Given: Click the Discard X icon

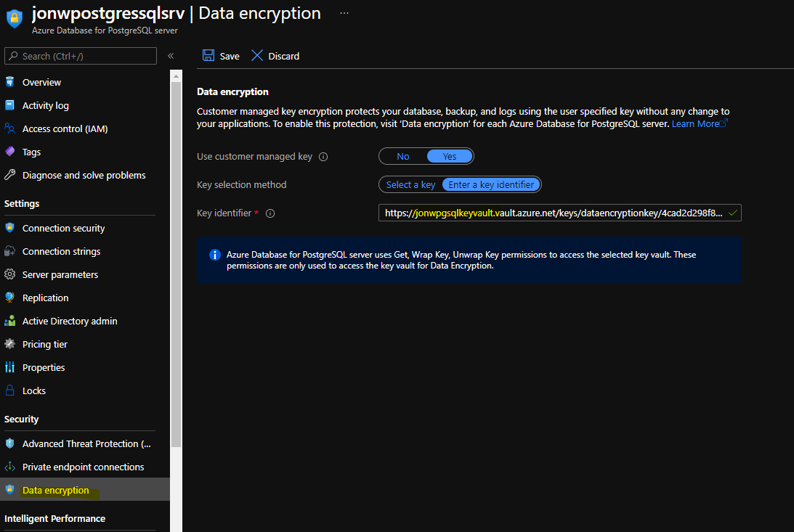Looking at the screenshot, I should point(257,56).
